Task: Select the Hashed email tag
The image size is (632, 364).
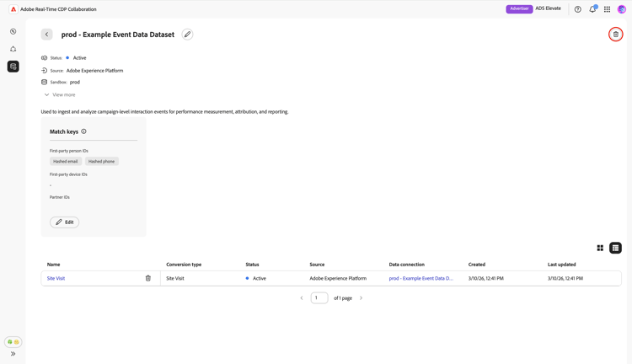Action: [x=65, y=161]
